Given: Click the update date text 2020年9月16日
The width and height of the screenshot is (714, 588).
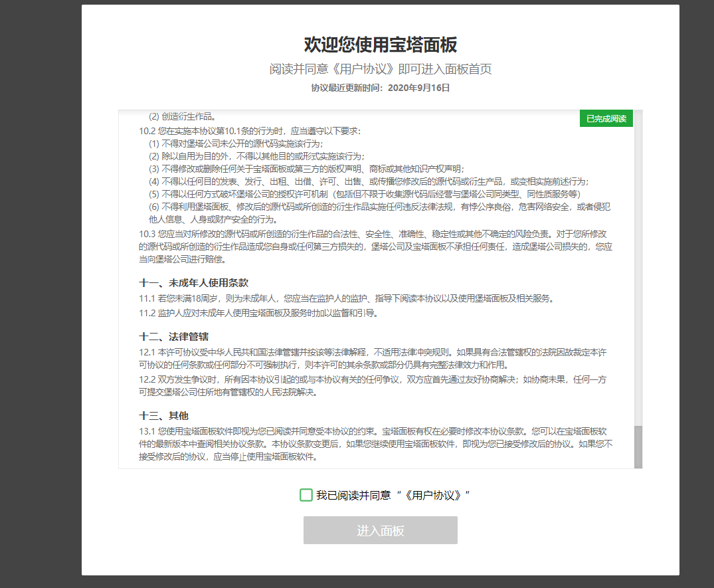Looking at the screenshot, I should coord(418,88).
